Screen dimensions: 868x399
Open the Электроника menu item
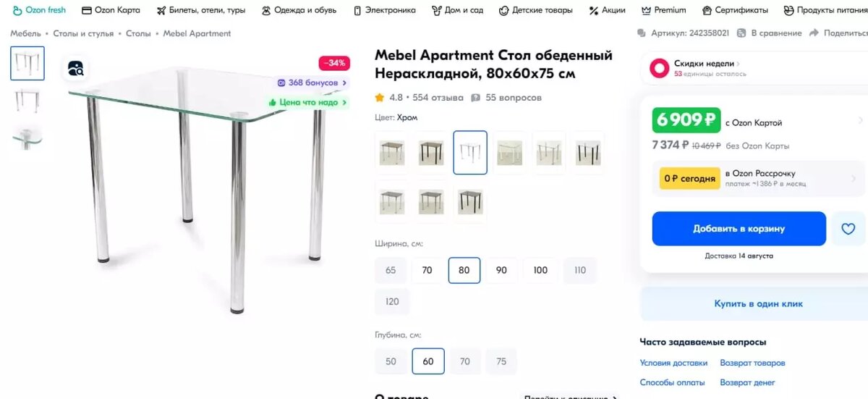pyautogui.click(x=384, y=10)
